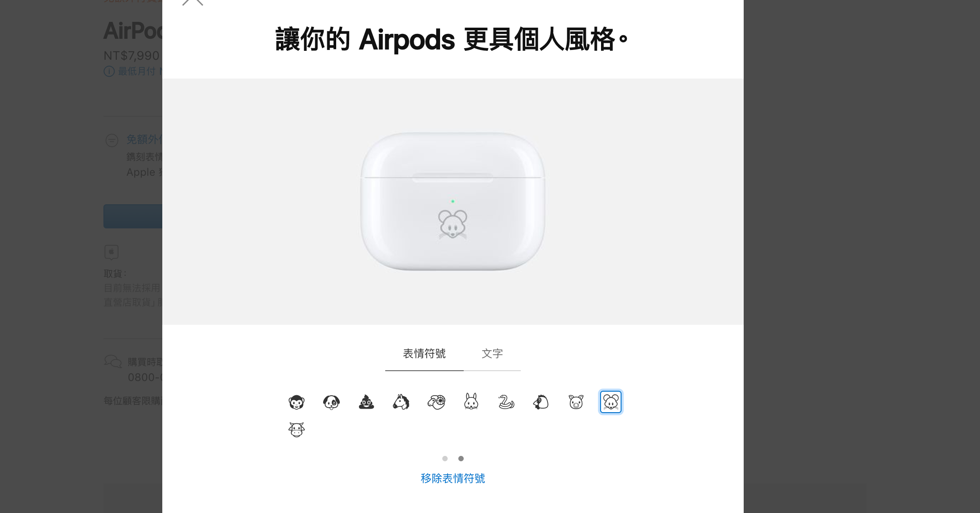Close the engraving dialog
The height and width of the screenshot is (513, 980).
(193, 2)
